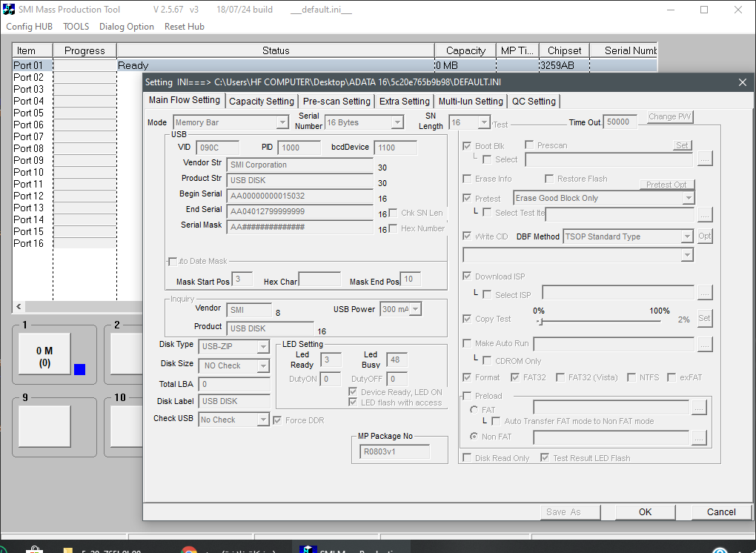Click browse button beside Select Test Item
Image resolution: width=756 pixels, height=553 pixels.
coord(705,214)
